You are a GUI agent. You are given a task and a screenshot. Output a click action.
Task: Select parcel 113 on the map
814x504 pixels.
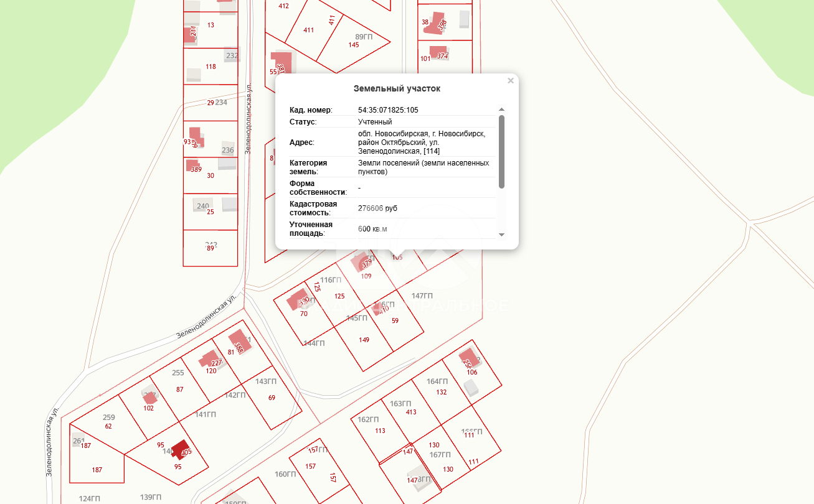click(x=380, y=431)
